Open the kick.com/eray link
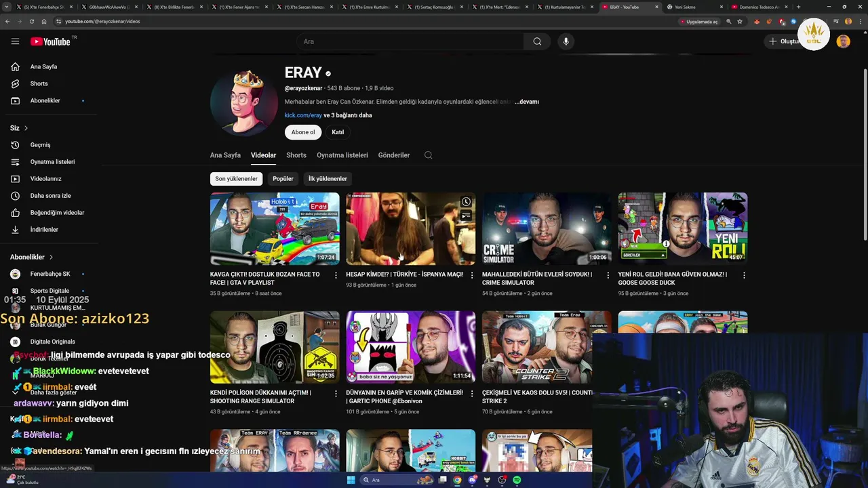Image resolution: width=868 pixels, height=488 pixels. tap(303, 115)
